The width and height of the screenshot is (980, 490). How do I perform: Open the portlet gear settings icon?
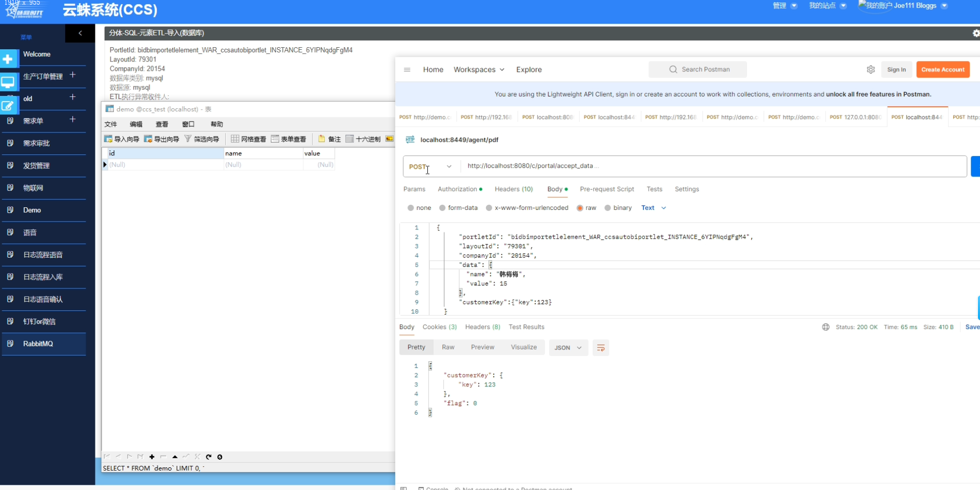975,33
